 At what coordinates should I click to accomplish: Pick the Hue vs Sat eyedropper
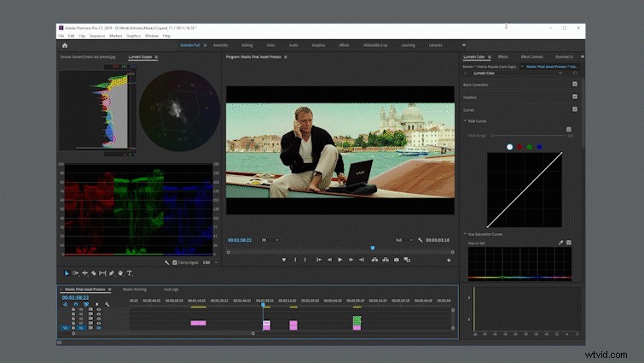click(560, 243)
